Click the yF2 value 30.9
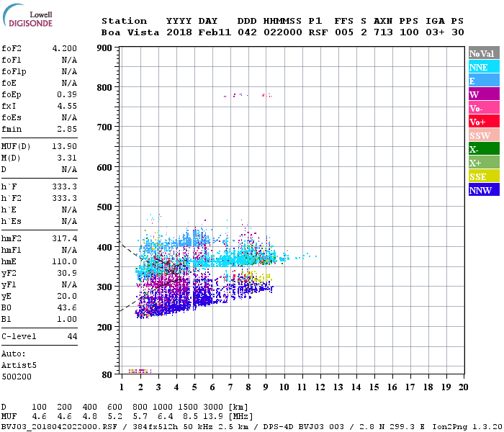This screenshot has width=504, height=432. point(67,273)
